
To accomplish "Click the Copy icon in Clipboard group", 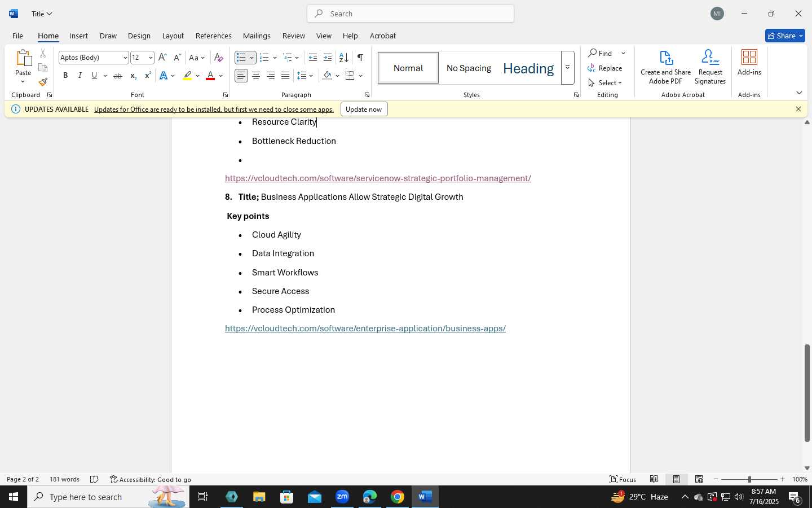I will pyautogui.click(x=43, y=68).
